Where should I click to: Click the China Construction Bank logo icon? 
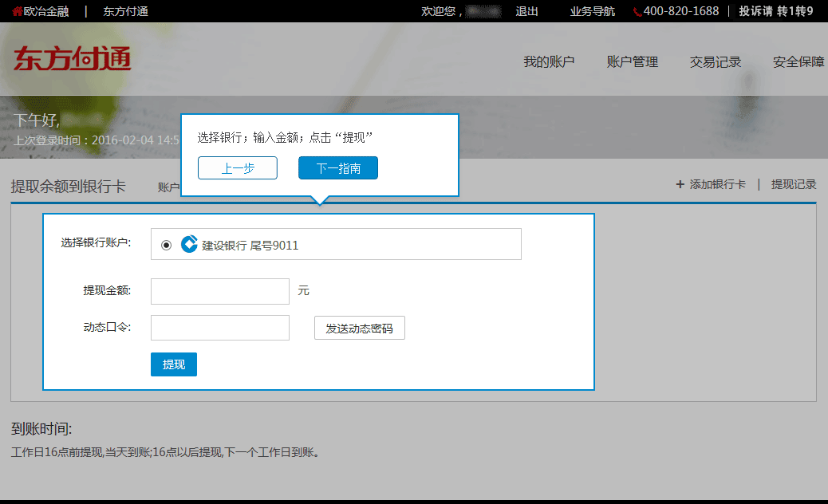tap(189, 244)
